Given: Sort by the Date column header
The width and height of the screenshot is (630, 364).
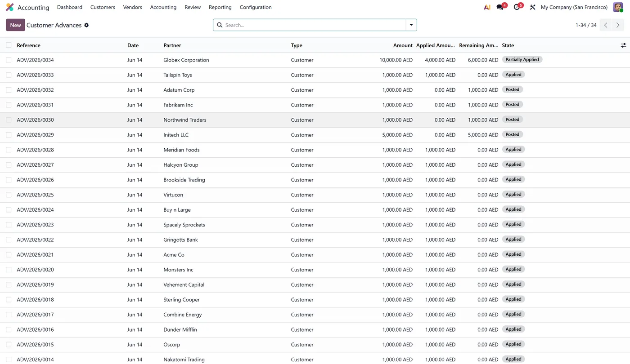Looking at the screenshot, I should pyautogui.click(x=133, y=45).
